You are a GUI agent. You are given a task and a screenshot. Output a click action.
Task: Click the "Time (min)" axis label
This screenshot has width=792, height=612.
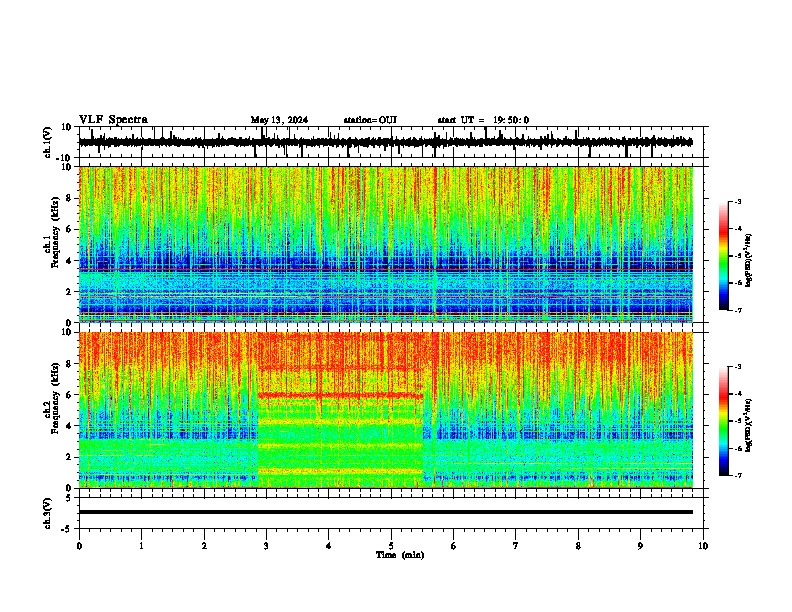pos(400,555)
